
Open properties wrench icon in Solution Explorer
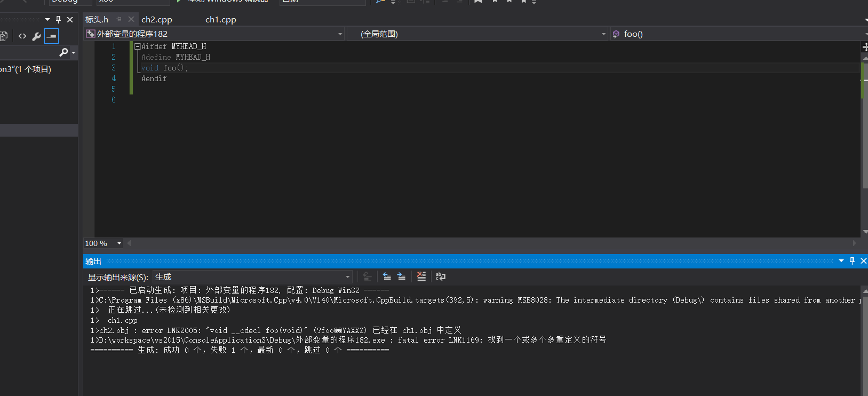[36, 36]
